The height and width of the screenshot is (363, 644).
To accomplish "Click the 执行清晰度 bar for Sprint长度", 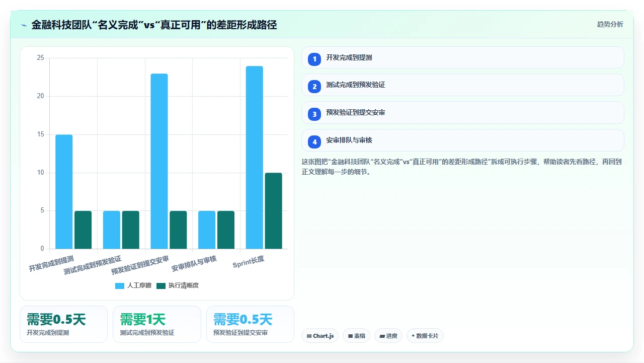I will 273,210.
